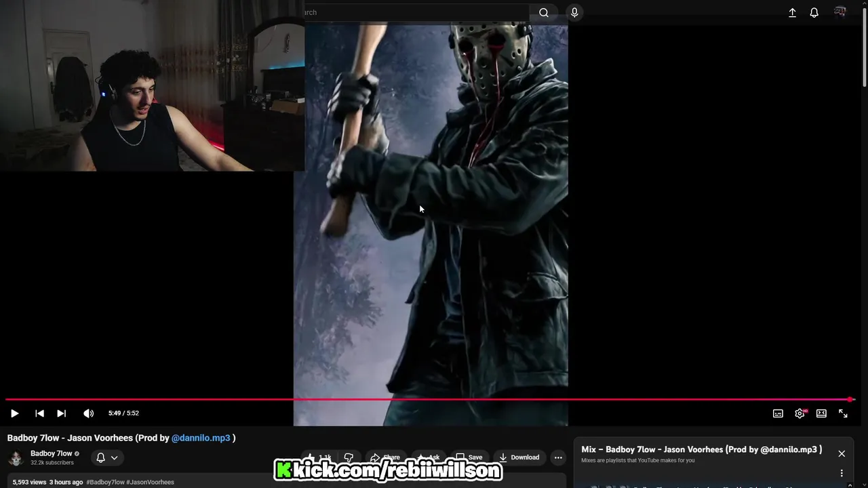This screenshot has width=868, height=488.
Task: Skip to the next video
Action: click(x=61, y=413)
